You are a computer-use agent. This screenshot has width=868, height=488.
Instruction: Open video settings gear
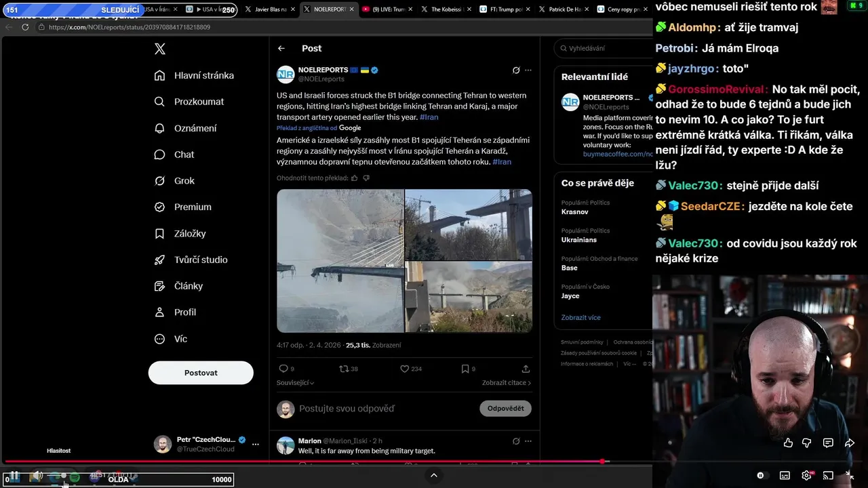point(806,475)
